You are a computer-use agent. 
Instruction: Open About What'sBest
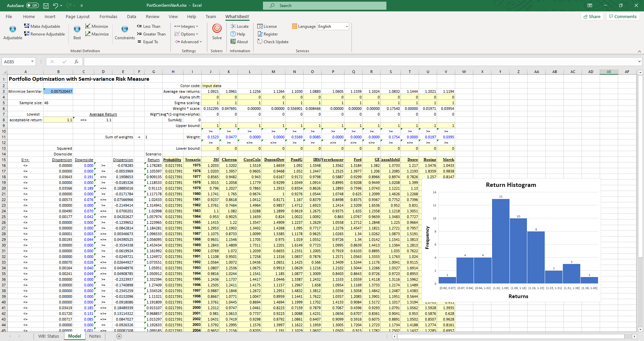click(x=239, y=42)
